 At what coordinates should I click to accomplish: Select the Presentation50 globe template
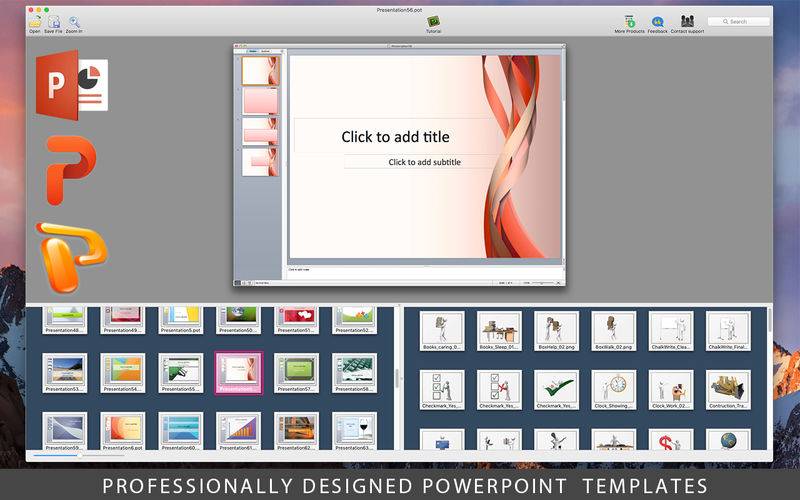point(238,320)
